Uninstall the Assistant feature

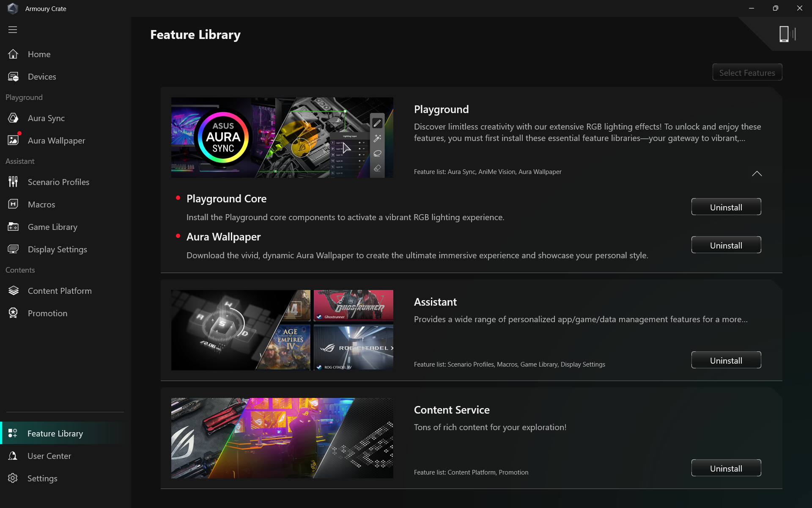point(726,360)
